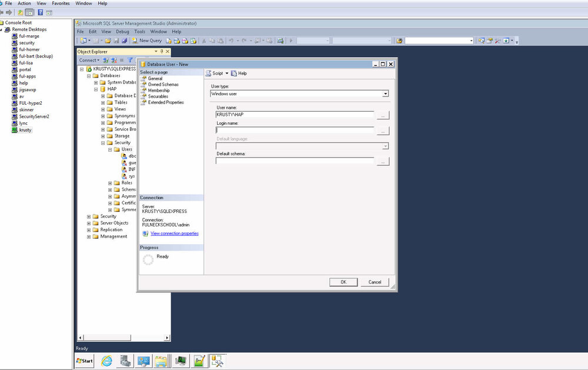This screenshot has width=588, height=370.
Task: Click the Start button
Action: [x=84, y=361]
